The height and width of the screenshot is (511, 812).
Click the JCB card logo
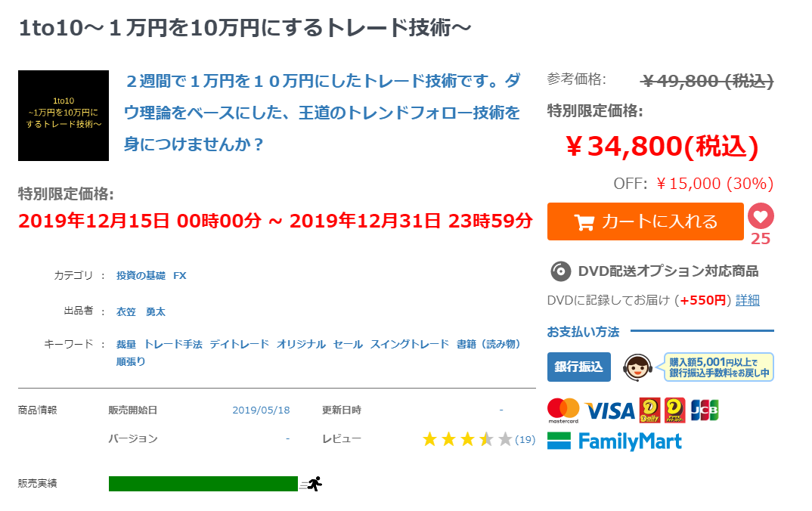tap(705, 410)
